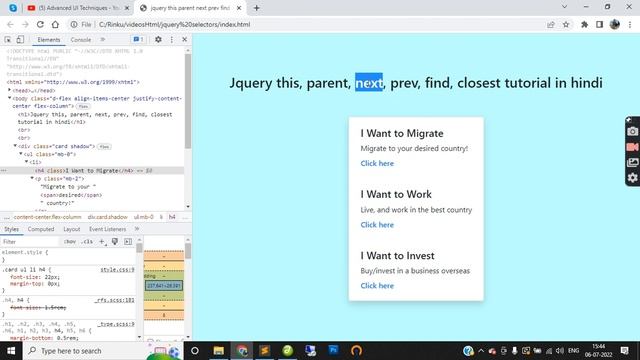Show more DevTools panel tabs
Screen dimensions: 640x360
[103, 40]
